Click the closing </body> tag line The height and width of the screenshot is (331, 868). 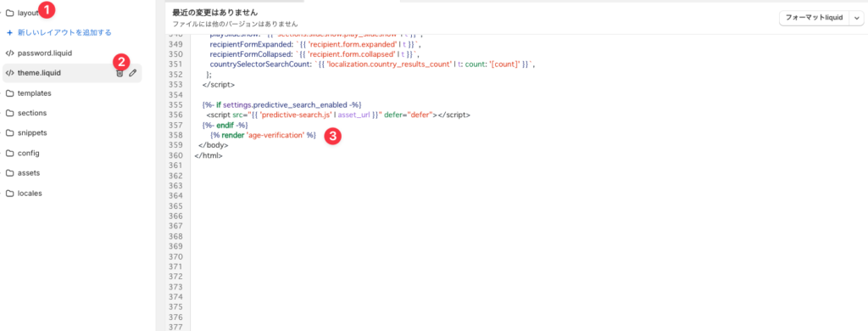(x=213, y=145)
